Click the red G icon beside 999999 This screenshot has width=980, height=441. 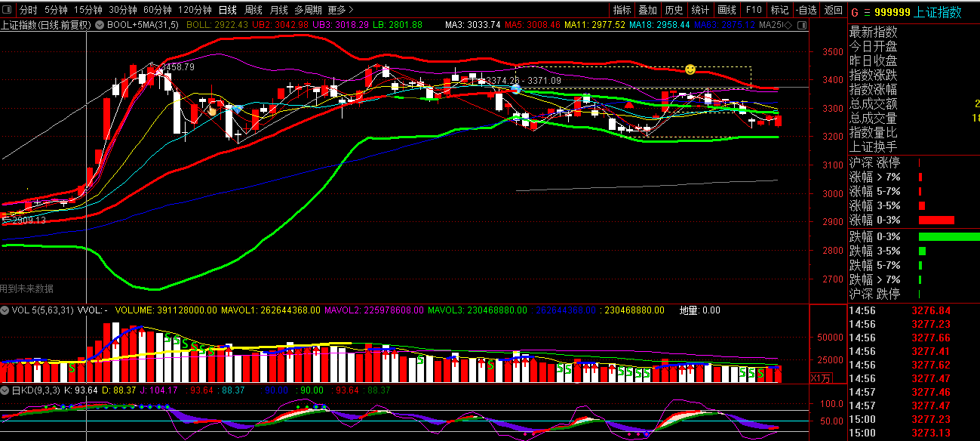[855, 12]
